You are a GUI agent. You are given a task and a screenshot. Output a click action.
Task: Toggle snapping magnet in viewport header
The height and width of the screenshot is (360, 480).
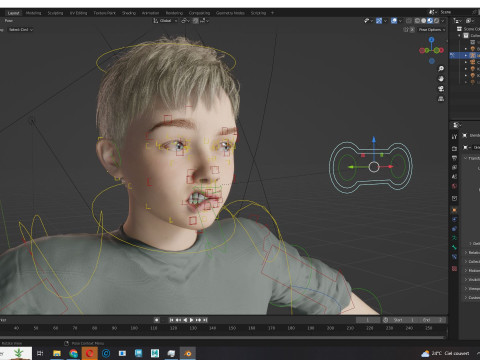tap(195, 21)
